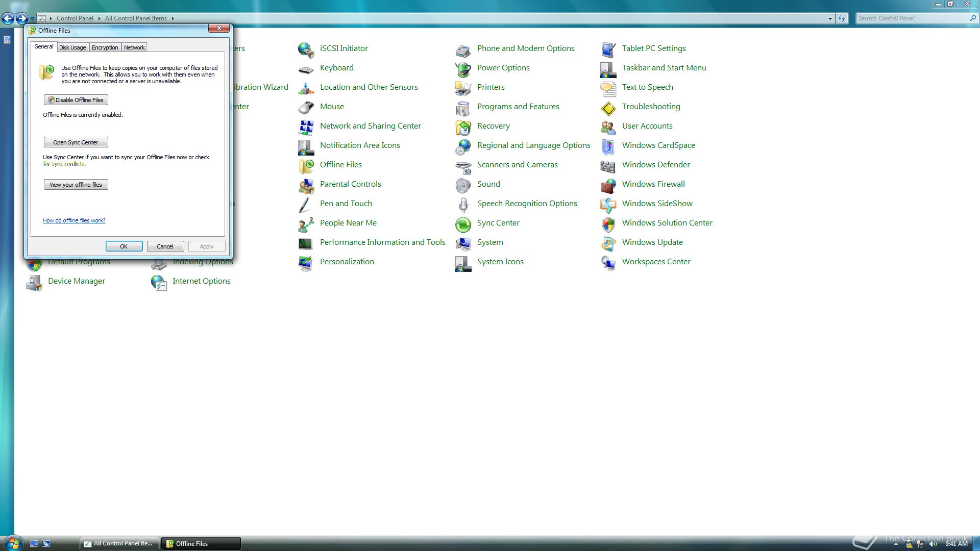Click the Offline Files taskbar button
The image size is (980, 551).
click(201, 543)
